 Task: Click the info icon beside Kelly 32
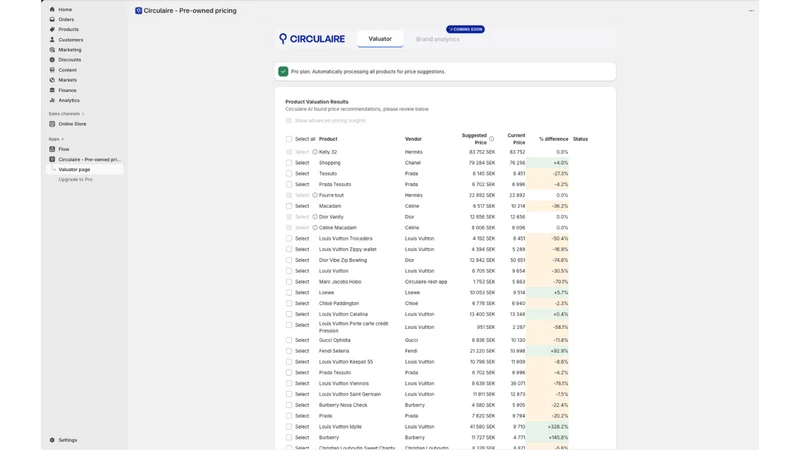pos(315,152)
